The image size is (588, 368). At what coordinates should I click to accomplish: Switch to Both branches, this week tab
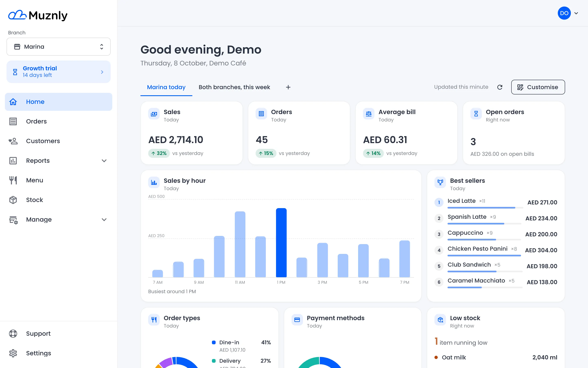tap(234, 87)
